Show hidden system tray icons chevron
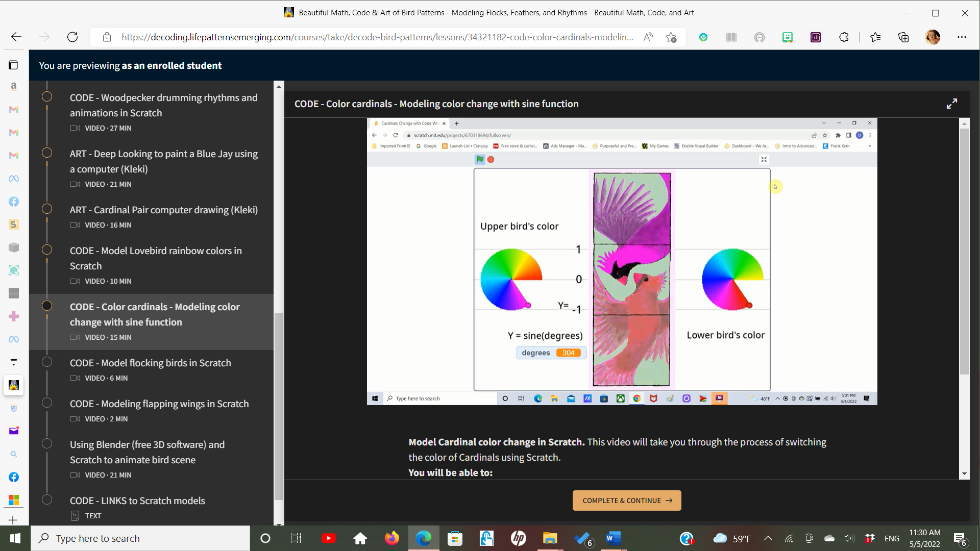Image resolution: width=980 pixels, height=551 pixels. pos(768,538)
